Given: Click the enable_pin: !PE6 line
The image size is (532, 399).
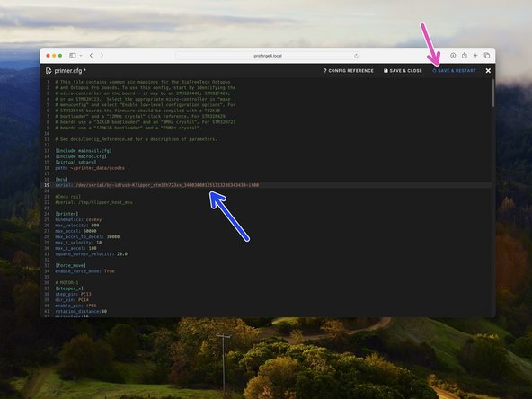Looking at the screenshot, I should coord(75,306).
